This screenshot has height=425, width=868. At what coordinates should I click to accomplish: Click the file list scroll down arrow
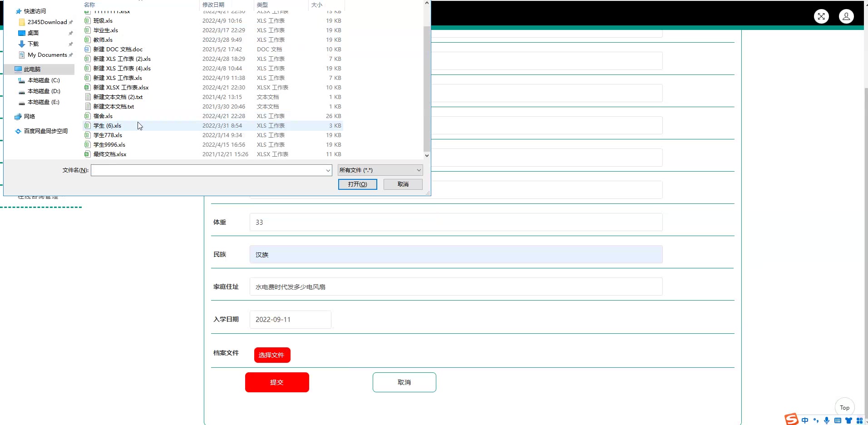427,155
